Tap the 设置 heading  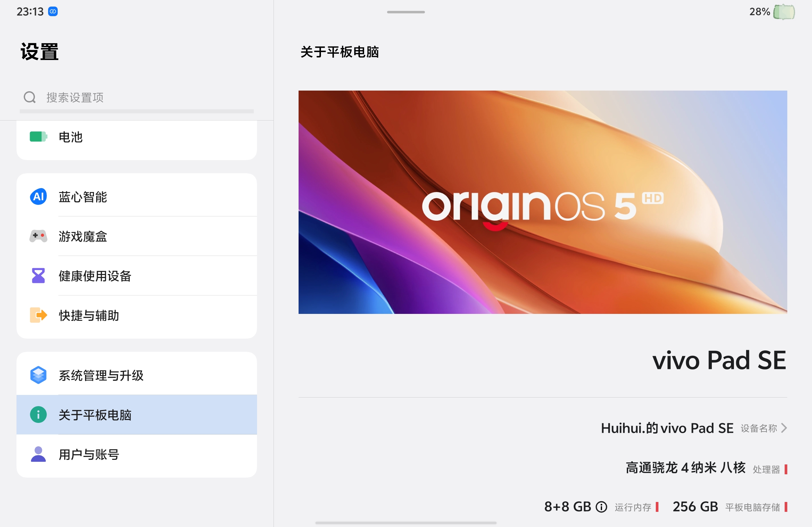40,51
